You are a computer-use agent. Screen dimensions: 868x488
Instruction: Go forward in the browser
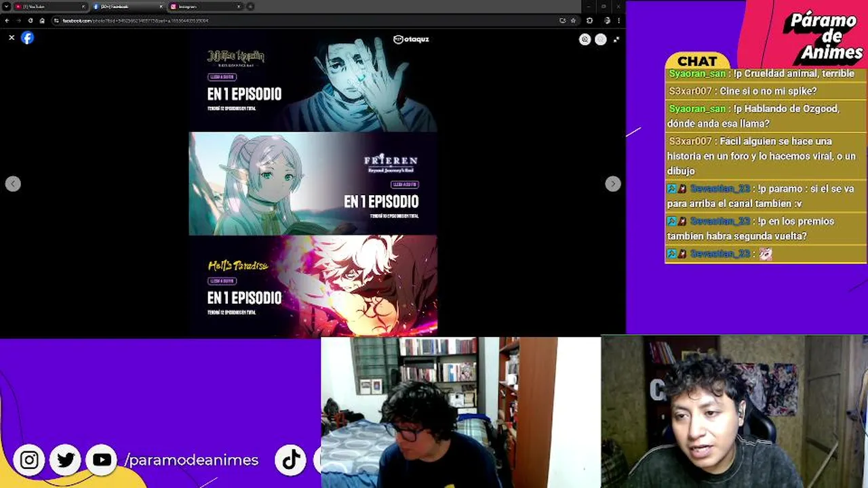click(x=18, y=20)
